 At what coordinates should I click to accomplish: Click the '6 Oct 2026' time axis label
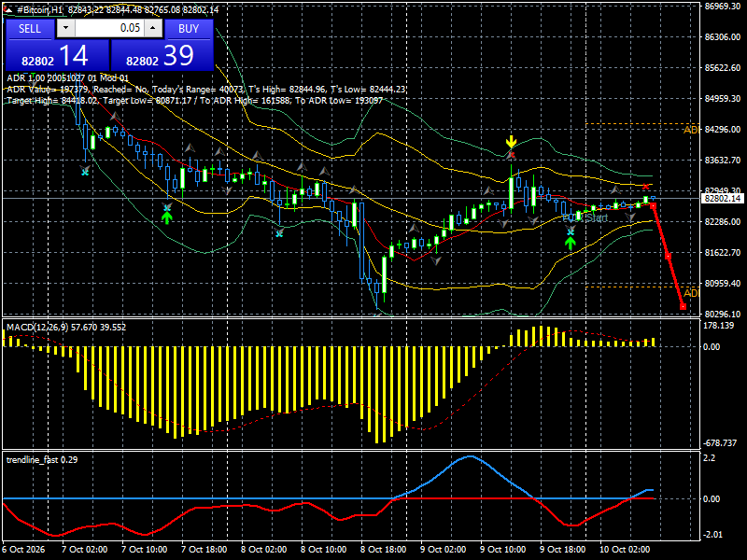click(24, 550)
